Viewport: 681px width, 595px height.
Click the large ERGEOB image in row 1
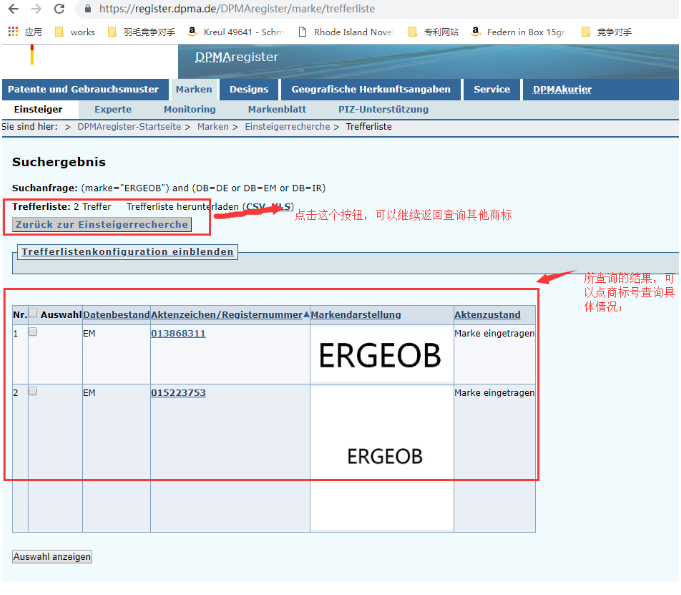pyautogui.click(x=380, y=355)
